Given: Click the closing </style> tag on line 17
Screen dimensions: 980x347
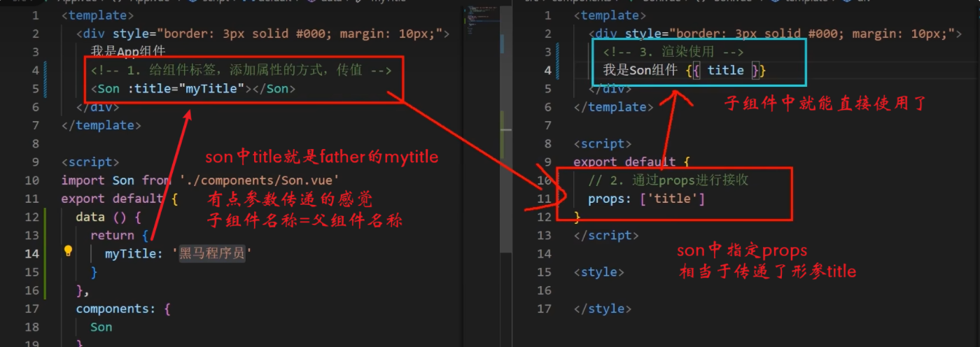Looking at the screenshot, I should (602, 309).
